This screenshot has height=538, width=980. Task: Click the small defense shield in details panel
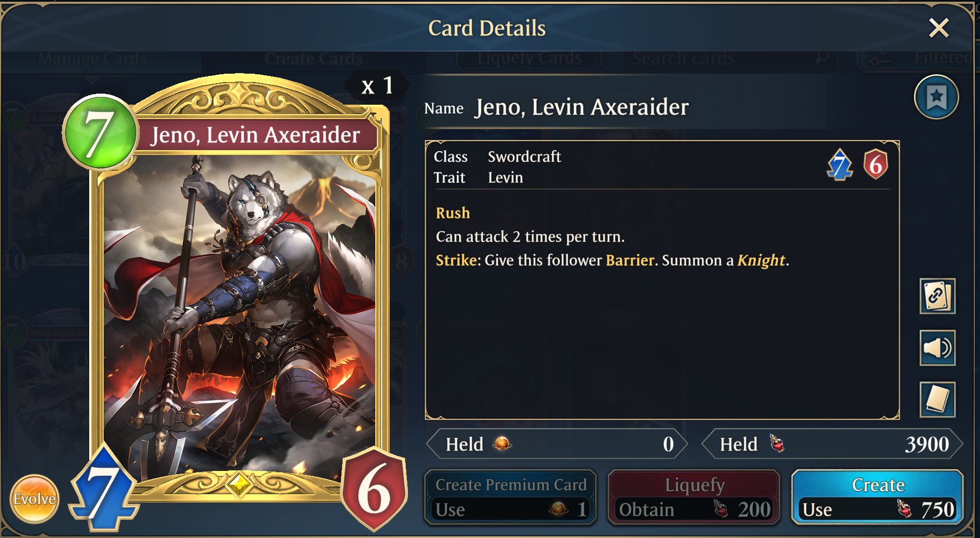pyautogui.click(x=876, y=165)
